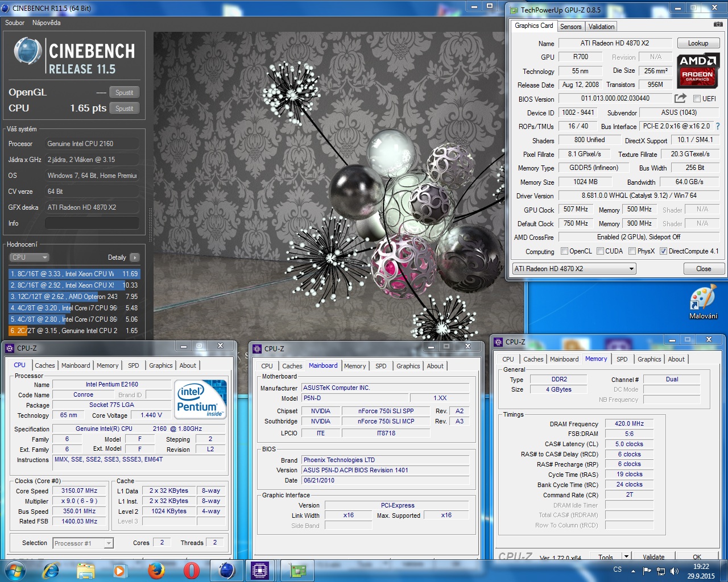Image resolution: width=728 pixels, height=582 pixels.
Task: Launch Internet Explorer from the taskbar
Action: point(51,571)
